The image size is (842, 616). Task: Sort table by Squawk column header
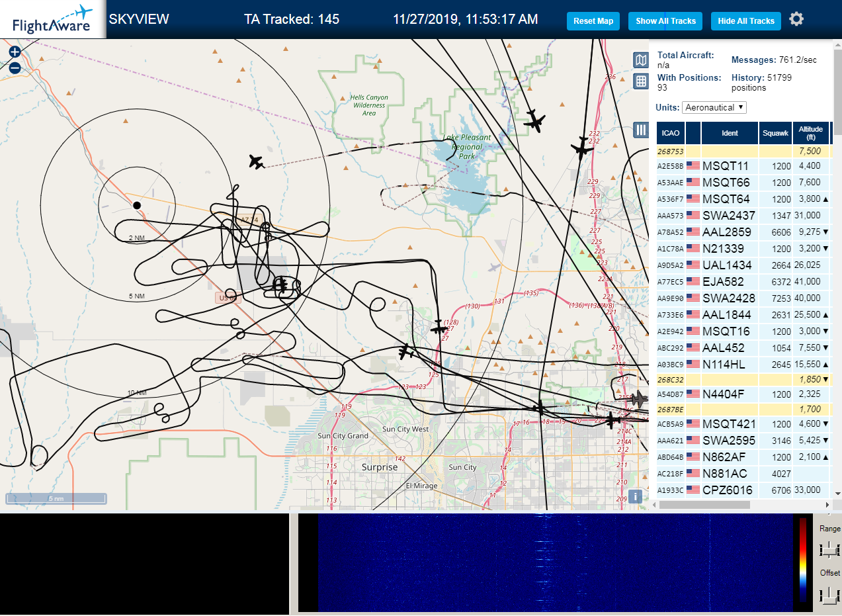(775, 133)
